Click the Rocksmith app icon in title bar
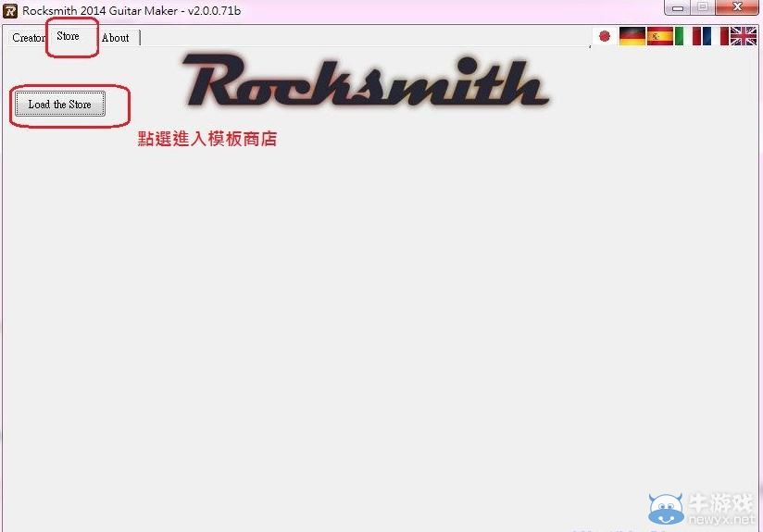This screenshot has width=763, height=532. pyautogui.click(x=10, y=11)
